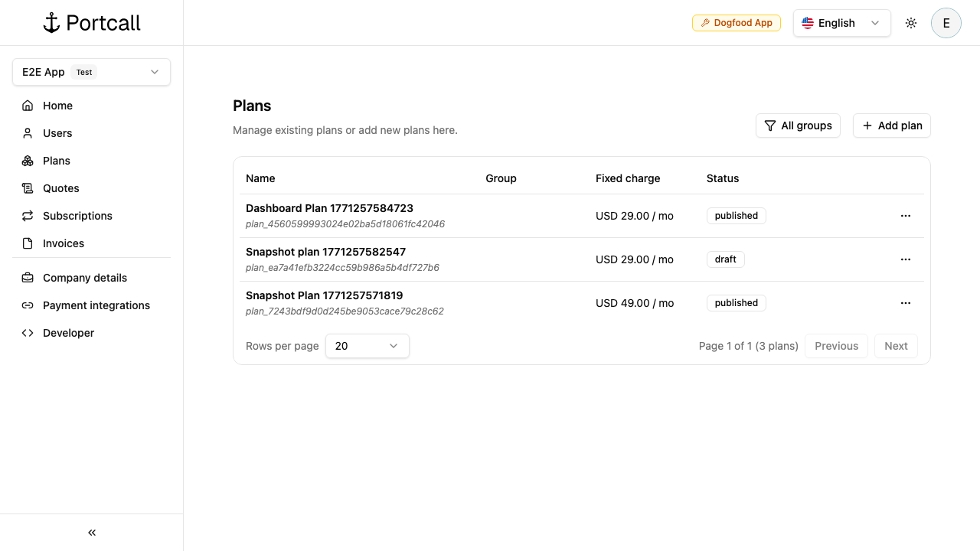Select Payment integrations in the sidebar

(x=96, y=305)
